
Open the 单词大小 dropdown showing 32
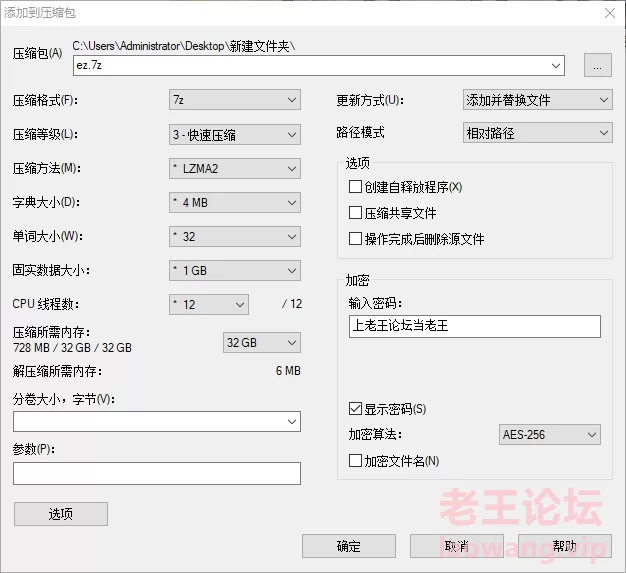click(235, 236)
